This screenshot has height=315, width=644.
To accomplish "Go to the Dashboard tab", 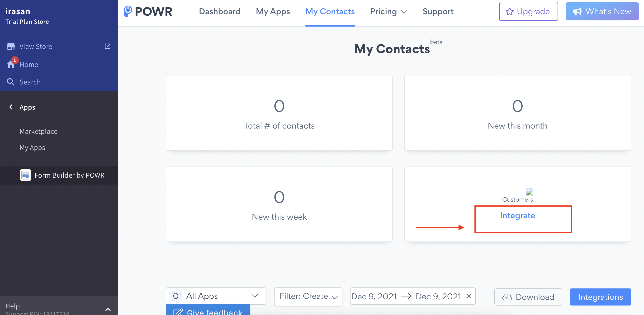I will click(219, 11).
